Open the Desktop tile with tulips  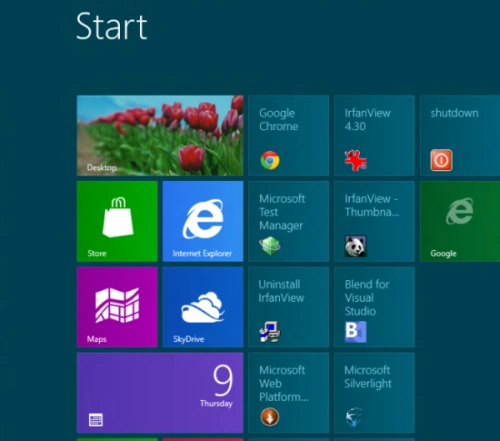[x=160, y=135]
